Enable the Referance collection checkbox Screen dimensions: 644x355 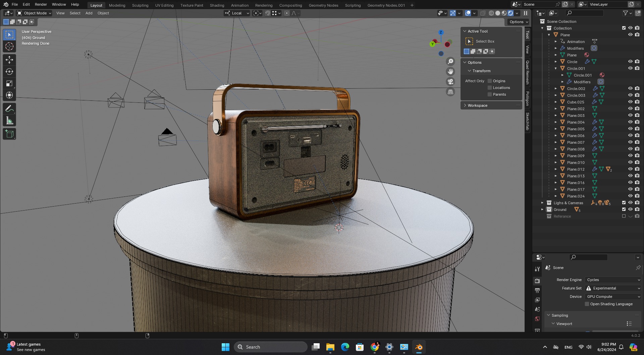coord(624,216)
